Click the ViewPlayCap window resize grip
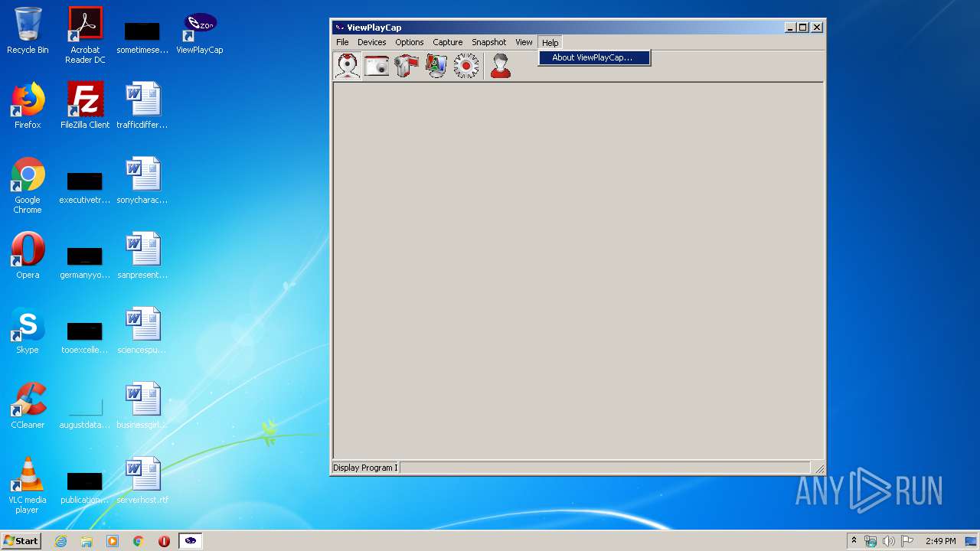The width and height of the screenshot is (980, 551). click(x=819, y=468)
